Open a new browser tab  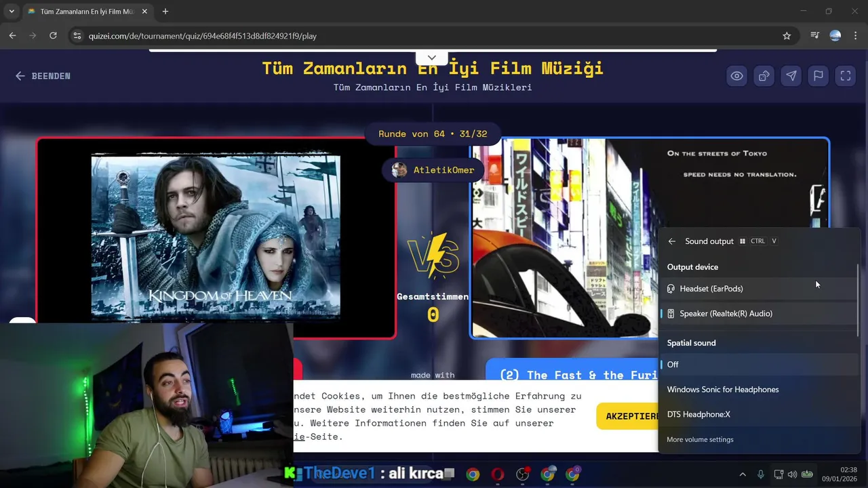(x=165, y=12)
